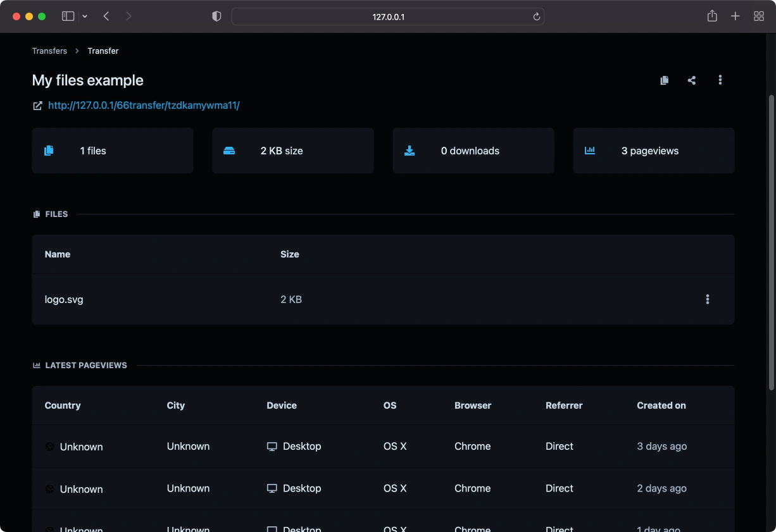Click the storage size drive icon
776x532 pixels.
[x=229, y=151]
